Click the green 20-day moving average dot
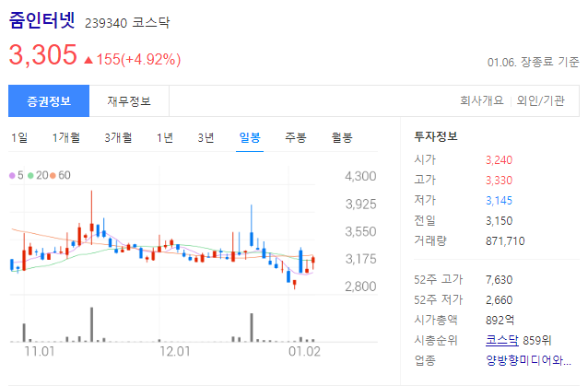Image resolution: width=588 pixels, height=386 pixels. click(30, 175)
